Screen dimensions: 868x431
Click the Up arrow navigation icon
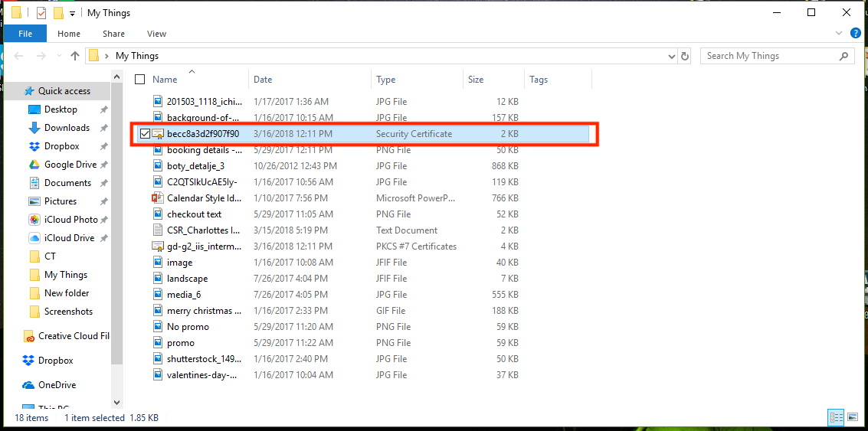[x=75, y=56]
